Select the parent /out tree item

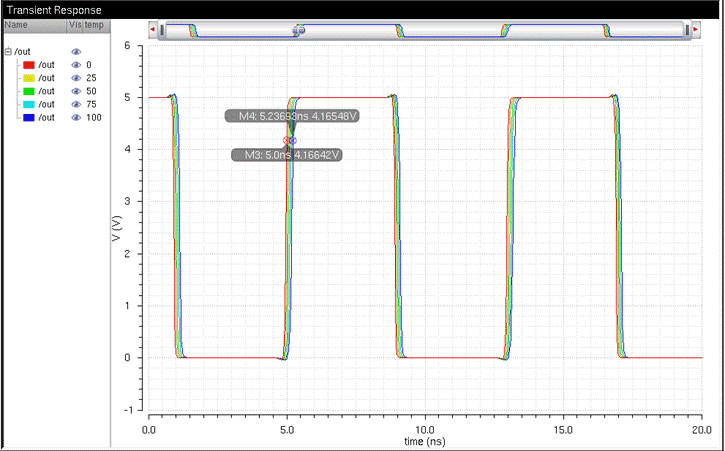[22, 52]
